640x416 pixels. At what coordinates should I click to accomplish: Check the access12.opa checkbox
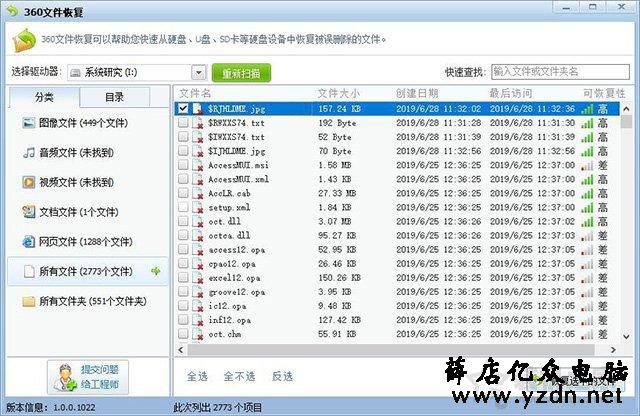coord(183,249)
